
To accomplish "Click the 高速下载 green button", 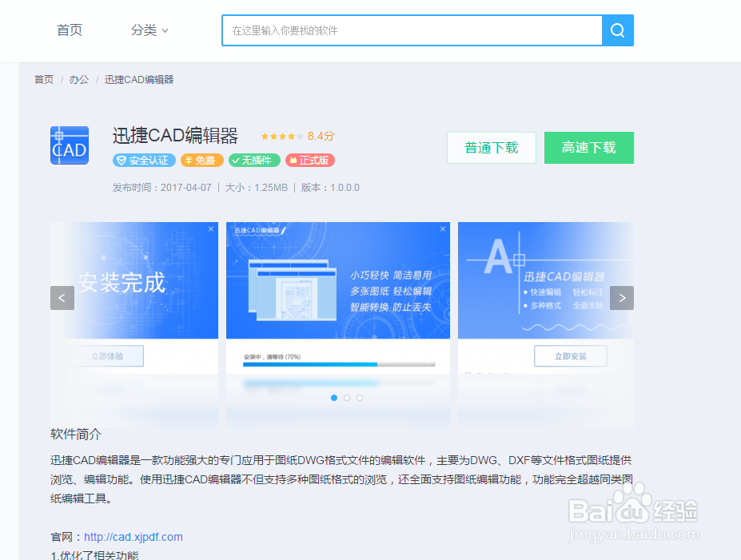I will (x=589, y=148).
